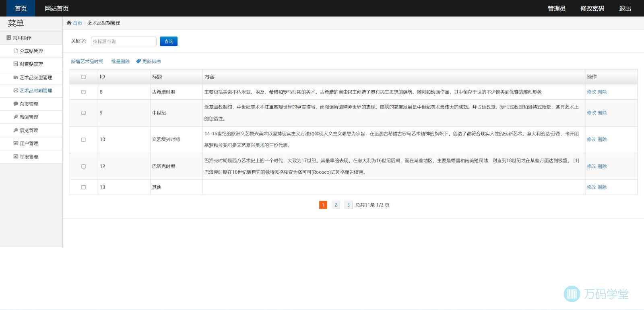This screenshot has height=310, width=644.
Task: Click the 举报管理 image icon
Action: coord(16,156)
